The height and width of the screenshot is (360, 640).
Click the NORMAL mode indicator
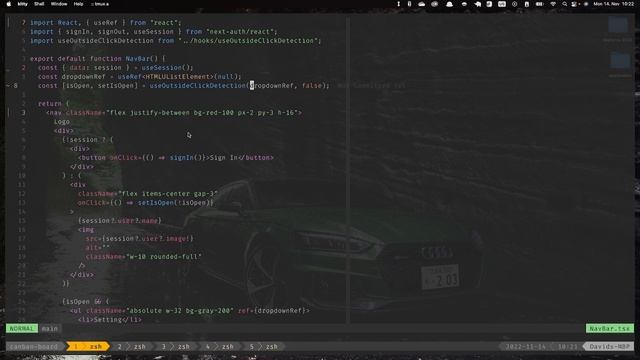point(22,329)
